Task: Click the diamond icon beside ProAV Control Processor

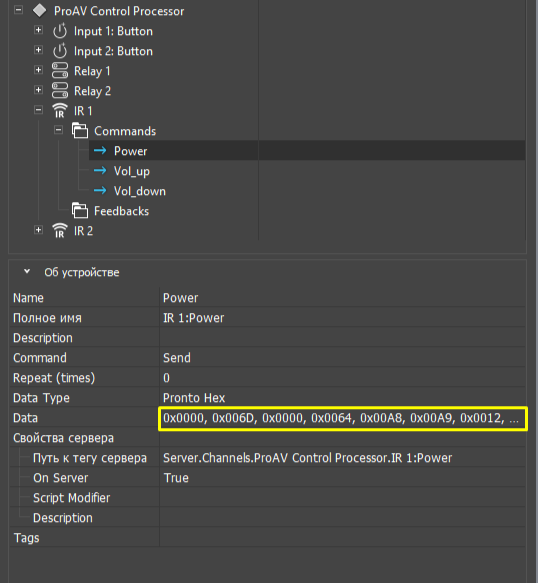Action: pos(39,11)
